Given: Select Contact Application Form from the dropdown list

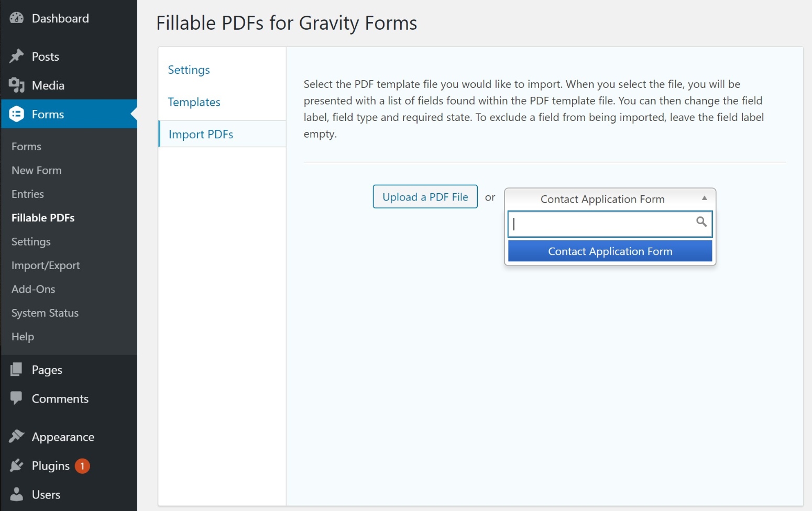Looking at the screenshot, I should [609, 251].
